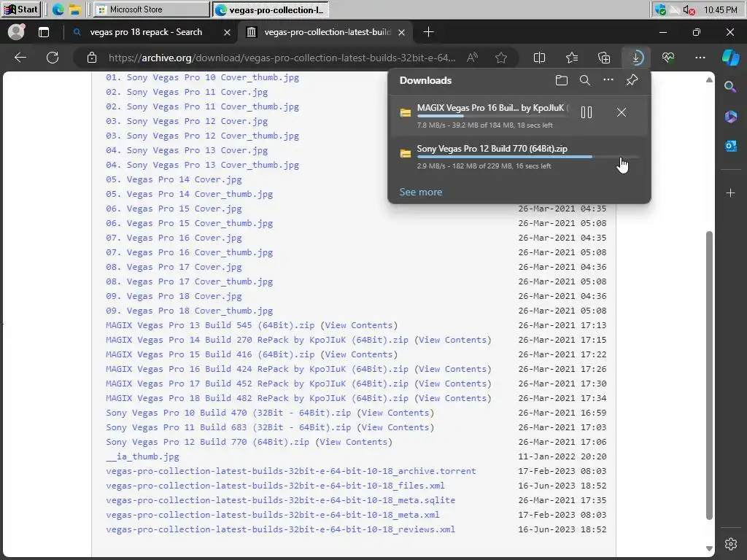Open 01. Sony Vegas Pro 10 Cover_thumb.jpg
The width and height of the screenshot is (747, 560).
coord(202,77)
